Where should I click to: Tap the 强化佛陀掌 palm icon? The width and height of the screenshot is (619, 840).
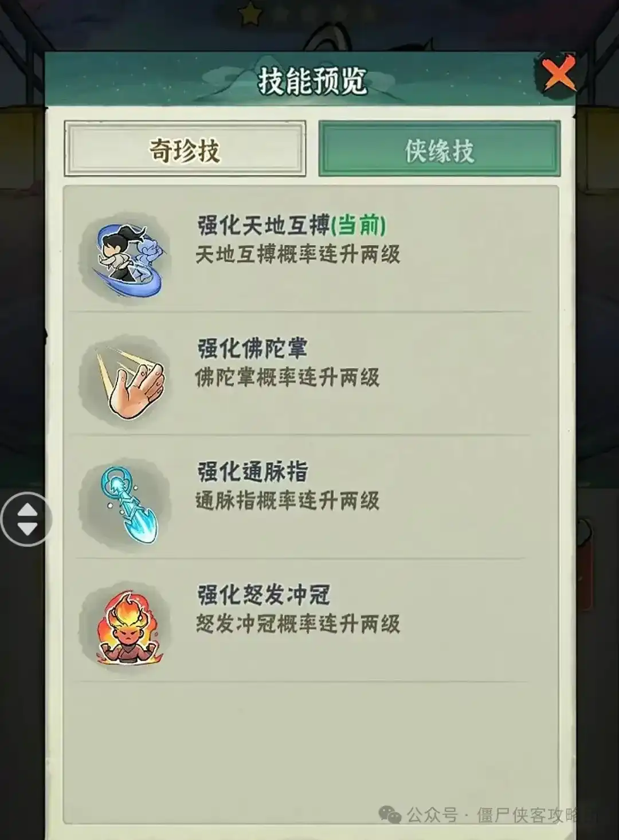click(127, 381)
